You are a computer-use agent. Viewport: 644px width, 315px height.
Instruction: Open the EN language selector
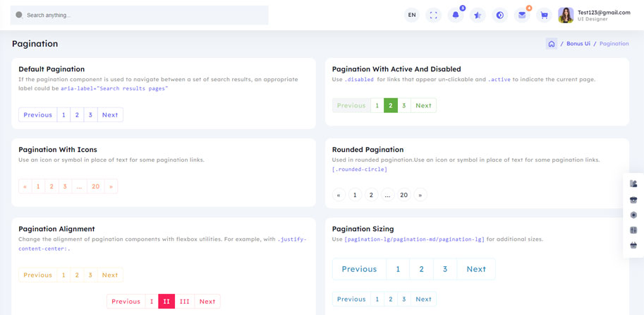[412, 16]
